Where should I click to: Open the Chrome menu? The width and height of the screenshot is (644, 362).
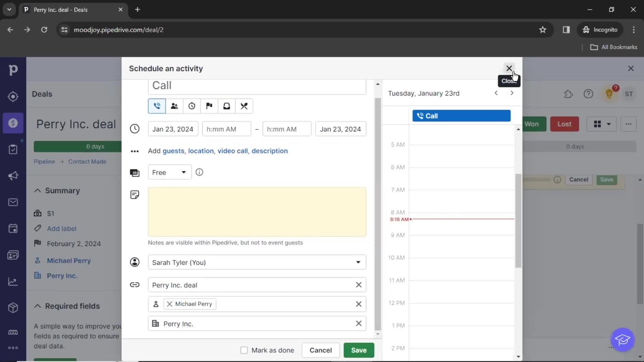[x=634, y=30]
